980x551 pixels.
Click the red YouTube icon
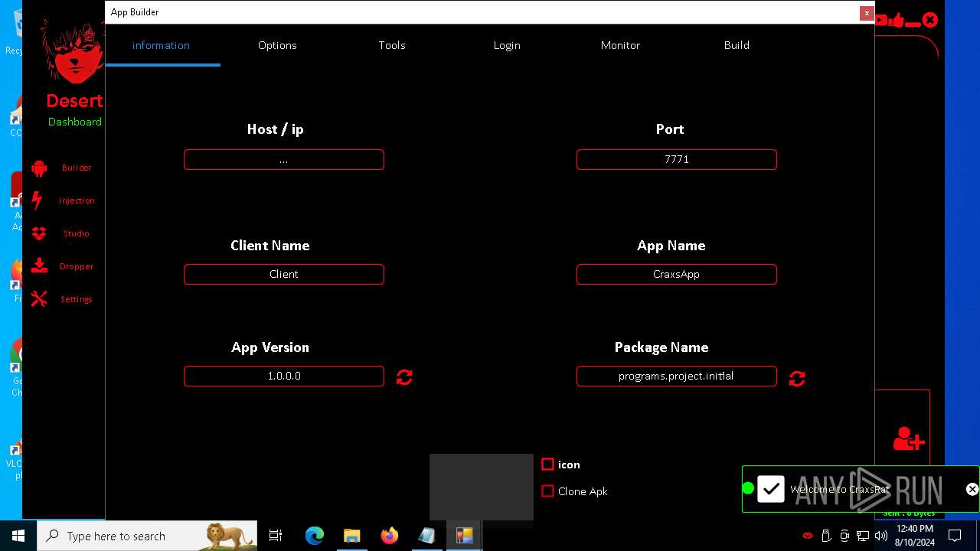coord(881,21)
